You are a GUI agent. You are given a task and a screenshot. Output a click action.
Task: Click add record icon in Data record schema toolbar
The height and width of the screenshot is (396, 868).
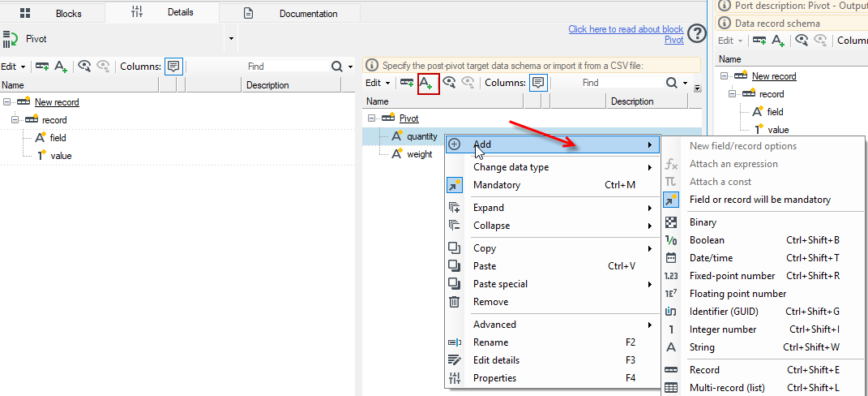(x=759, y=41)
